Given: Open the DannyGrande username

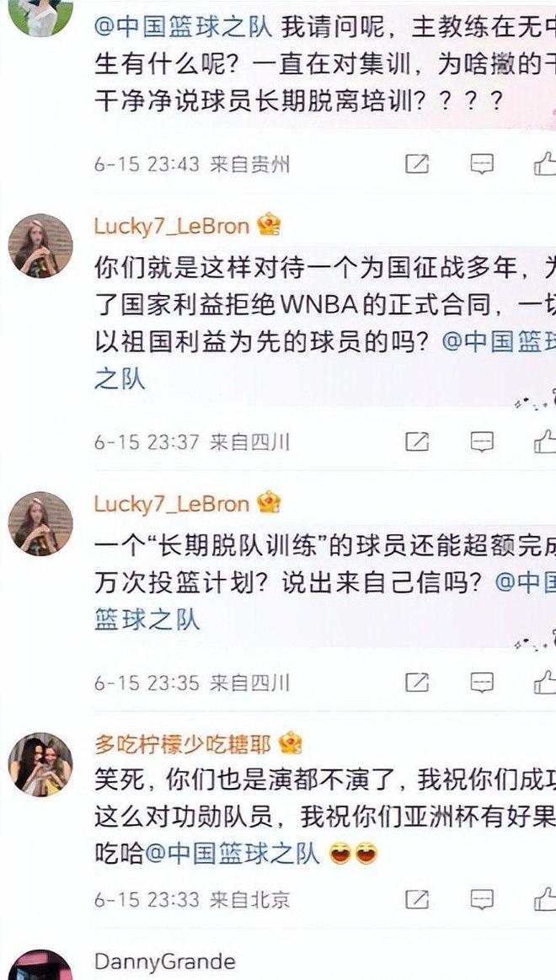Looking at the screenshot, I should [165, 961].
